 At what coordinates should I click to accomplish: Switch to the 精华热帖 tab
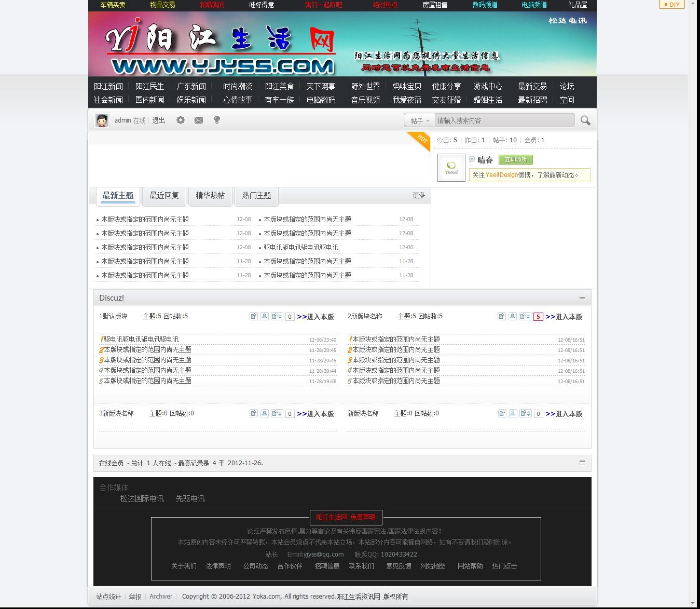[210, 196]
